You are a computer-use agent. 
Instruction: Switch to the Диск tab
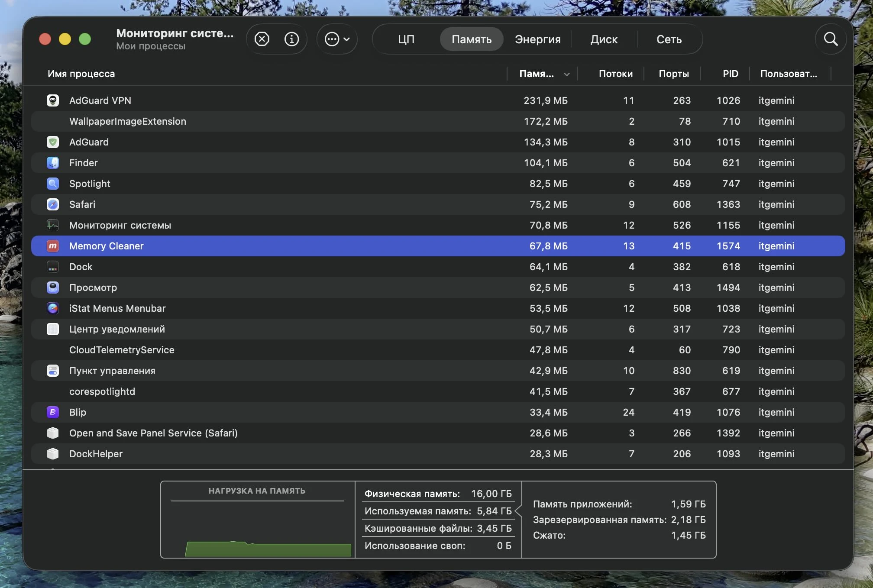[604, 39]
